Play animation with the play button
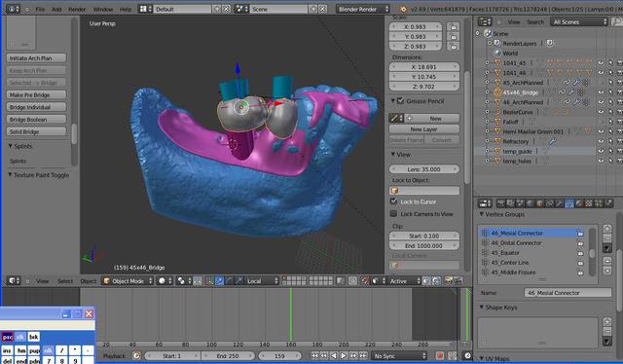The width and height of the screenshot is (623, 364). point(344,355)
